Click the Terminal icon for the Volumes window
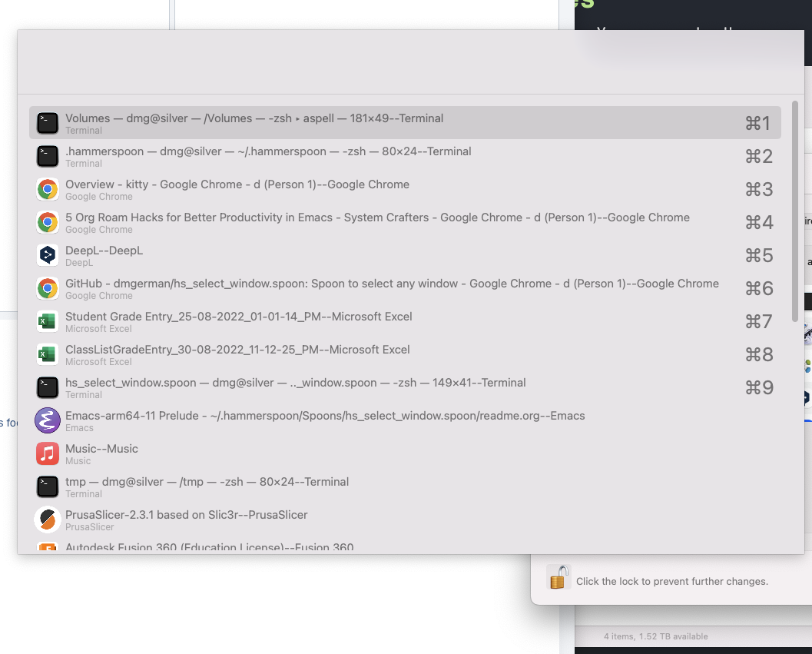This screenshot has height=654, width=812. click(47, 123)
